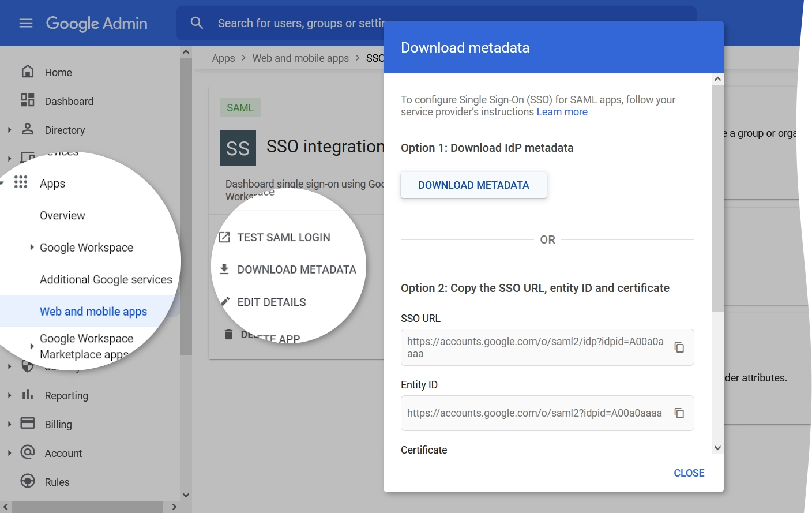Click the Edit Details pencil icon
Viewport: 812px width, 513px height.
[225, 302]
